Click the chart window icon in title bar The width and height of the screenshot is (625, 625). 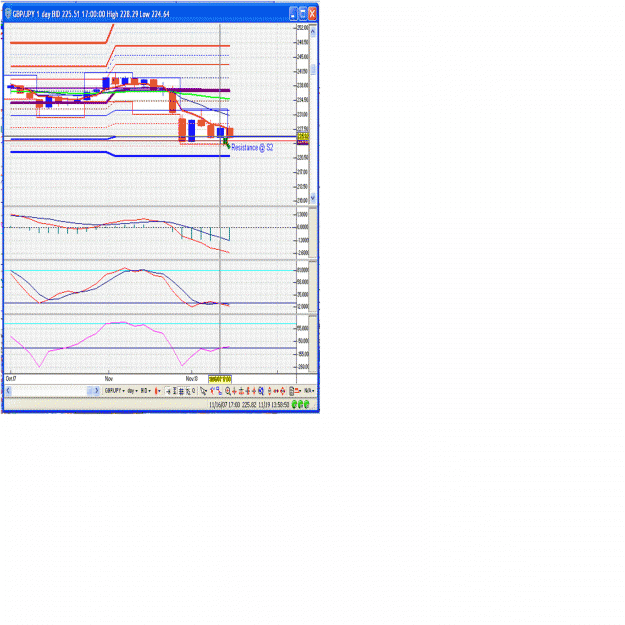(x=8, y=14)
